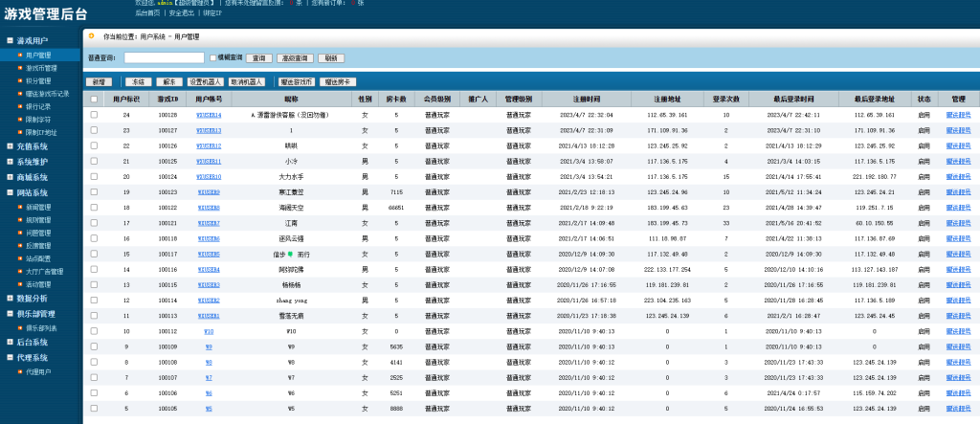Click the 管理 column link for user W6

tap(958, 393)
